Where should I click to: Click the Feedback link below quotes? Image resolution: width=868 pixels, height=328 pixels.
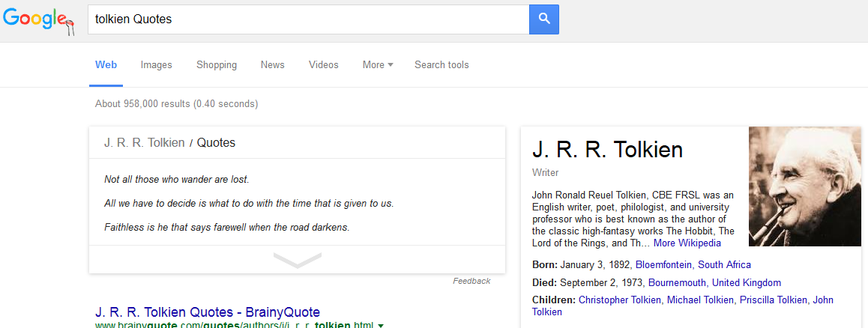click(x=471, y=282)
